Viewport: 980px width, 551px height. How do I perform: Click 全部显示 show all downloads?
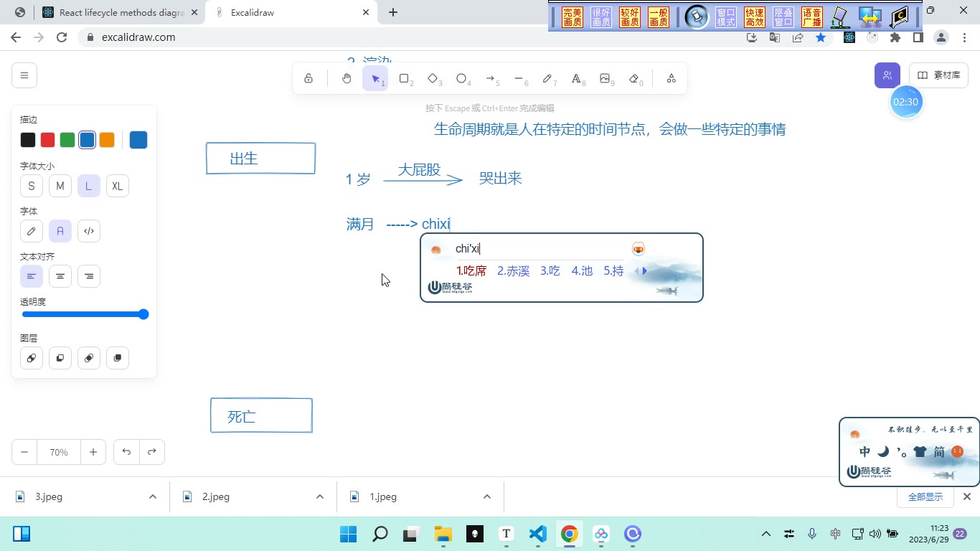tap(925, 496)
